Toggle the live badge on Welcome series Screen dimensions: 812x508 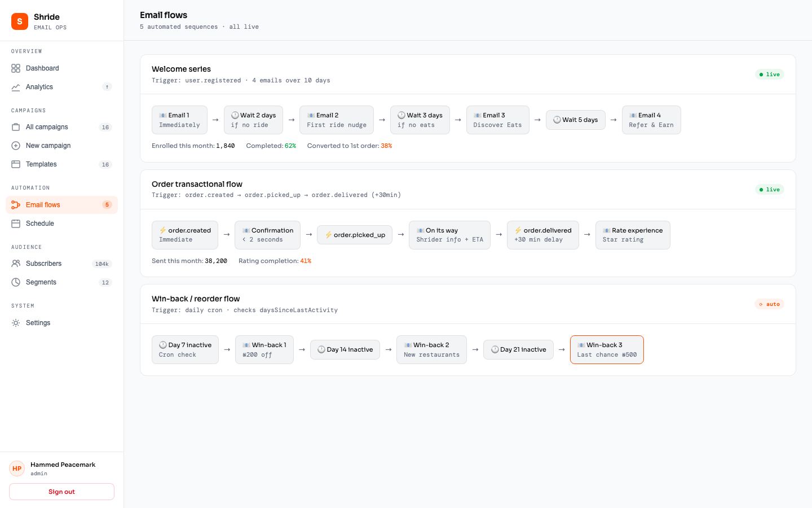coord(769,74)
